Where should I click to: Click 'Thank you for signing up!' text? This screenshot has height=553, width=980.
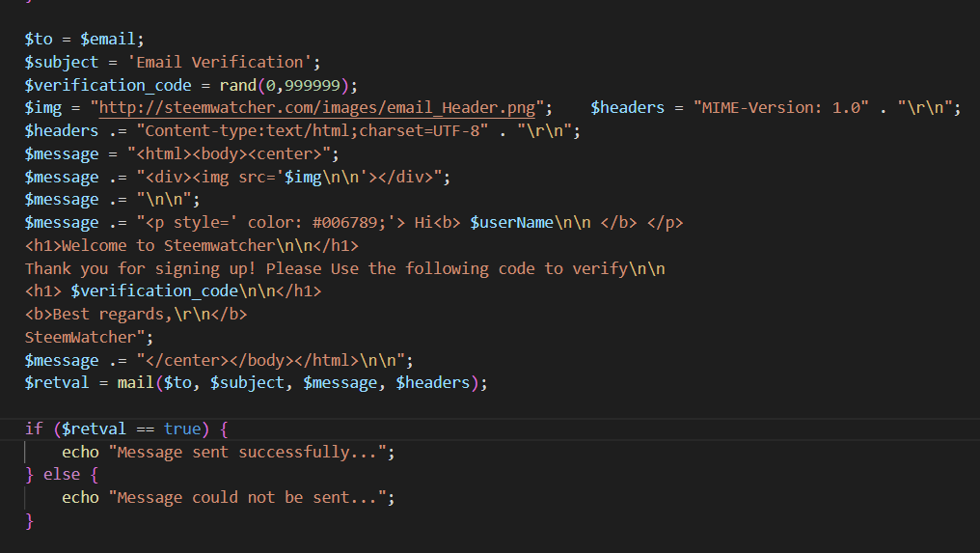click(x=141, y=269)
